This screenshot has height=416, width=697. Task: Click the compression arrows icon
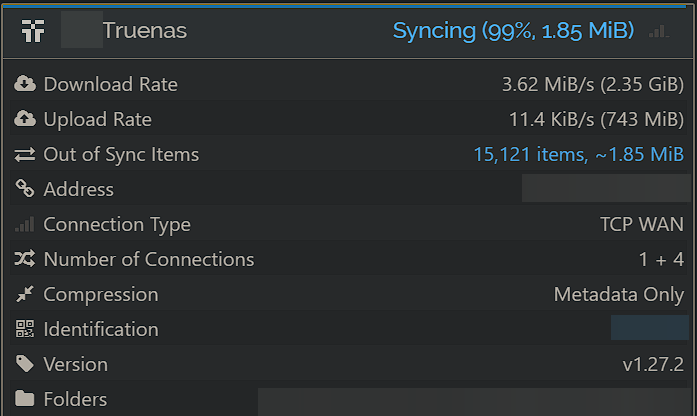24,294
